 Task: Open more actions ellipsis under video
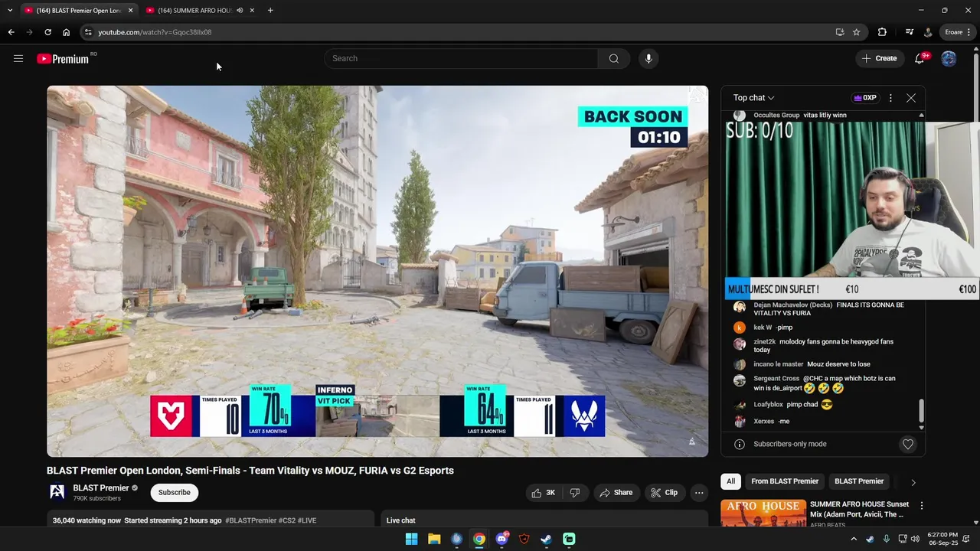tap(699, 493)
